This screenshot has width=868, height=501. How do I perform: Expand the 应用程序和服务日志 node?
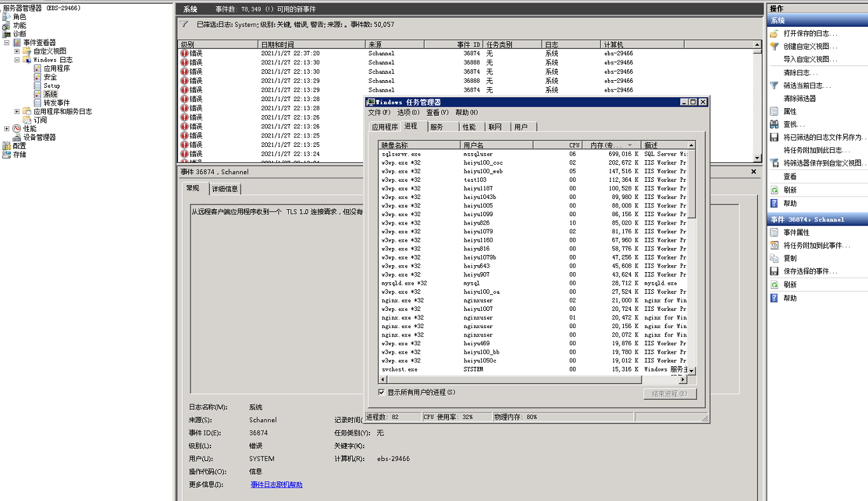tap(17, 111)
